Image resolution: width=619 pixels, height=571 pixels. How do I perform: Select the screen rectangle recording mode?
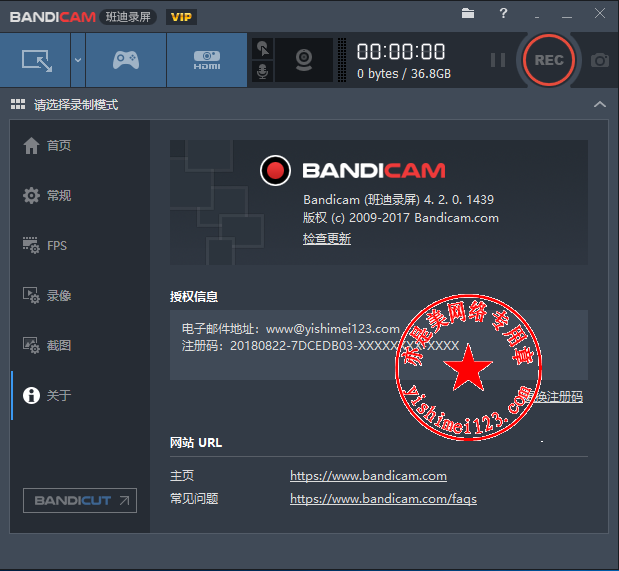[36, 60]
